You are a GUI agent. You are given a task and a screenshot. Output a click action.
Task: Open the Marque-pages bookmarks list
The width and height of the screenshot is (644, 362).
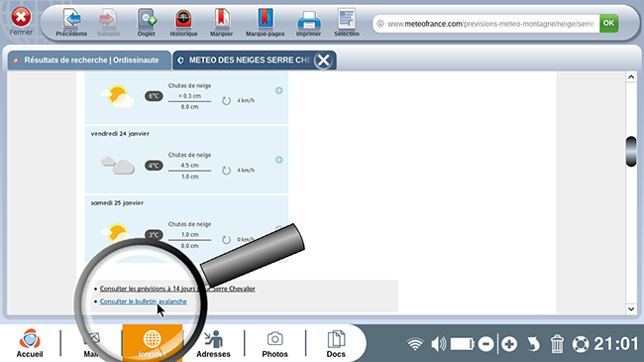click(265, 23)
